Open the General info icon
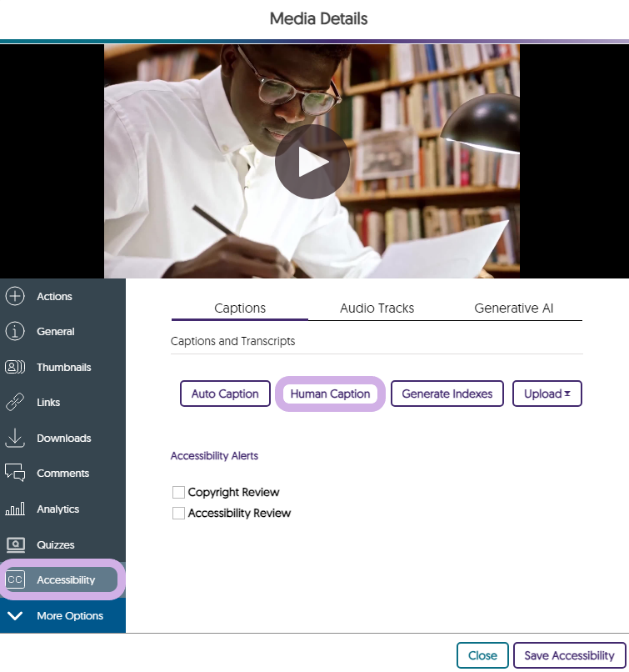The image size is (629, 672). (x=15, y=332)
